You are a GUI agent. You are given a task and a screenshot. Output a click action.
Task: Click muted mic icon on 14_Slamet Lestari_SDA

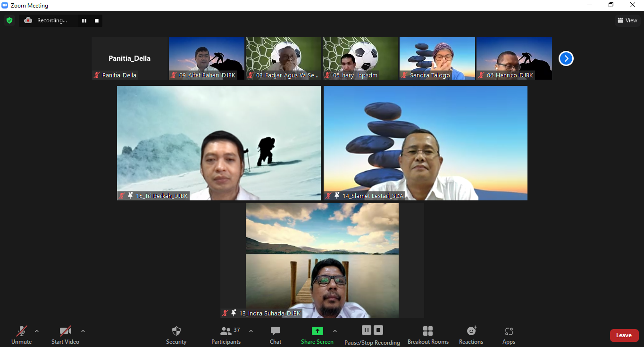[x=328, y=196]
